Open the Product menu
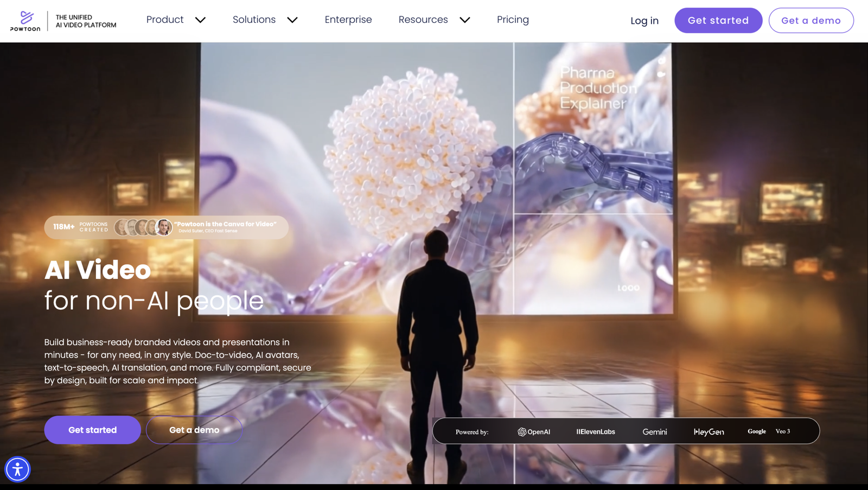Viewport: 868px width, 490px height. pyautogui.click(x=165, y=20)
